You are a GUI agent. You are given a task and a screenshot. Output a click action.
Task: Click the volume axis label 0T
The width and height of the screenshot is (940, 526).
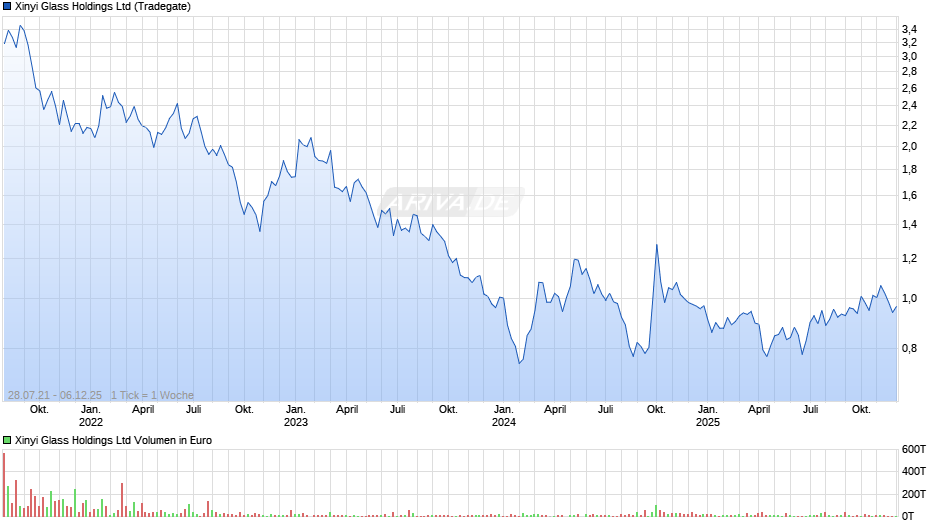pos(908,516)
